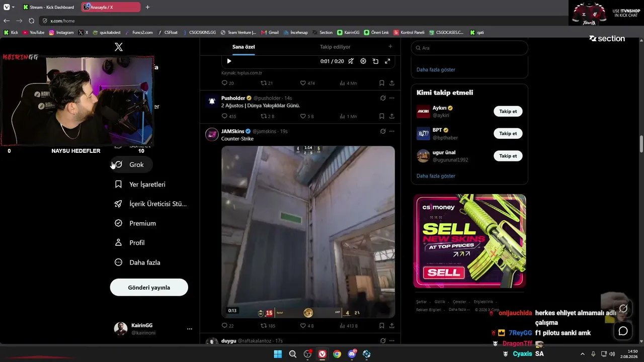This screenshot has width=644, height=362.
Task: Open KairinGG account options menu
Action: [190, 329]
